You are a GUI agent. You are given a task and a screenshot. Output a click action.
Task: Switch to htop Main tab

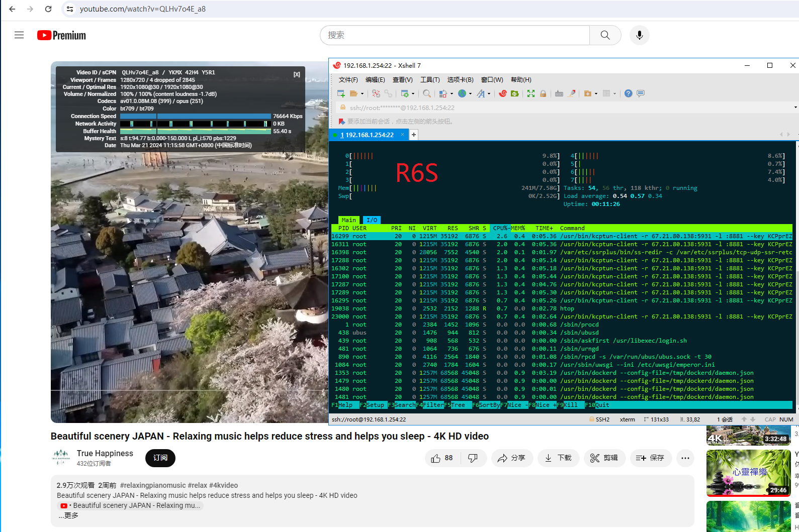click(348, 220)
